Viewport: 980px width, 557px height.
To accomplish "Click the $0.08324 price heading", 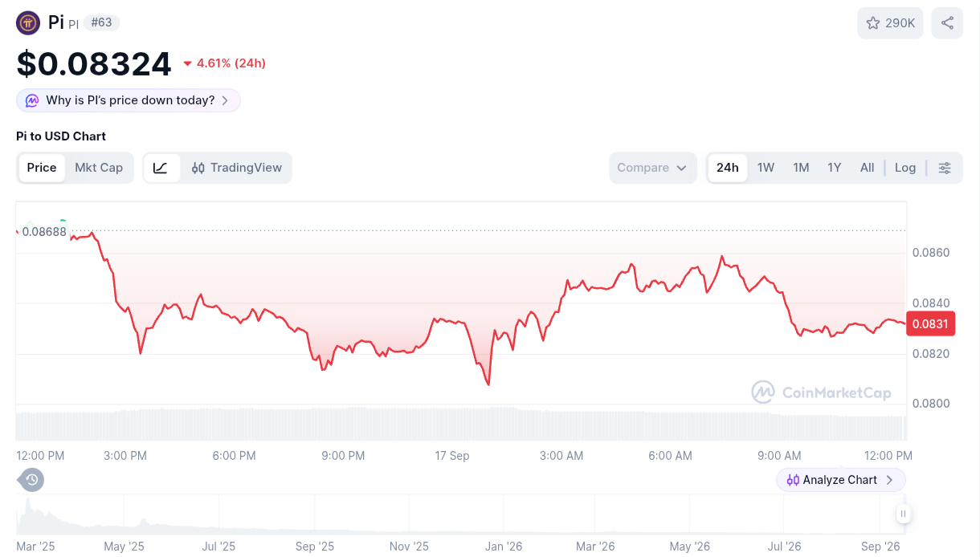I will [94, 64].
